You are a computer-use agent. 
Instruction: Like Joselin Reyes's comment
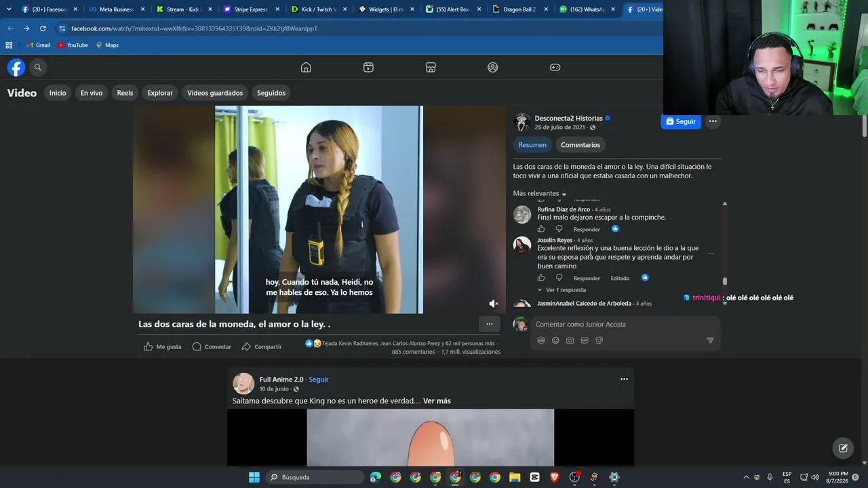tap(541, 278)
